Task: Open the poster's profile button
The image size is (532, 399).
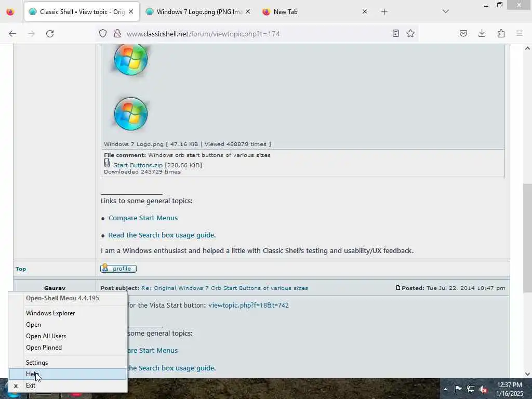Action: 118,269
